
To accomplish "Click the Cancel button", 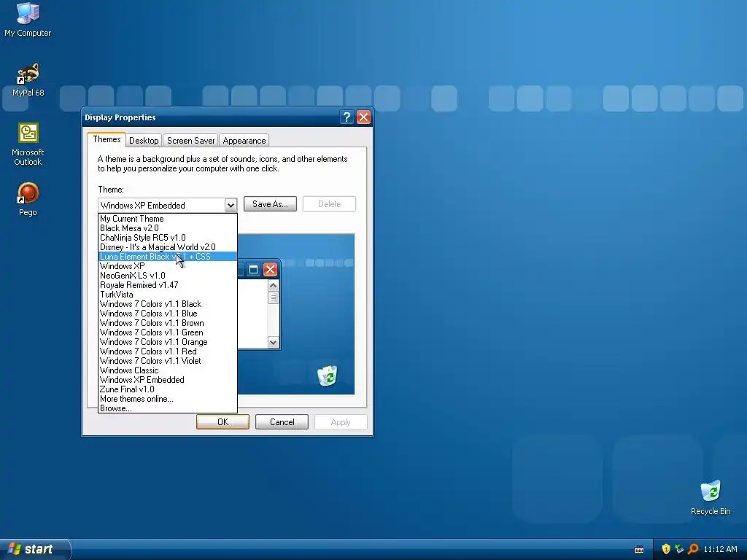I will 282,422.
